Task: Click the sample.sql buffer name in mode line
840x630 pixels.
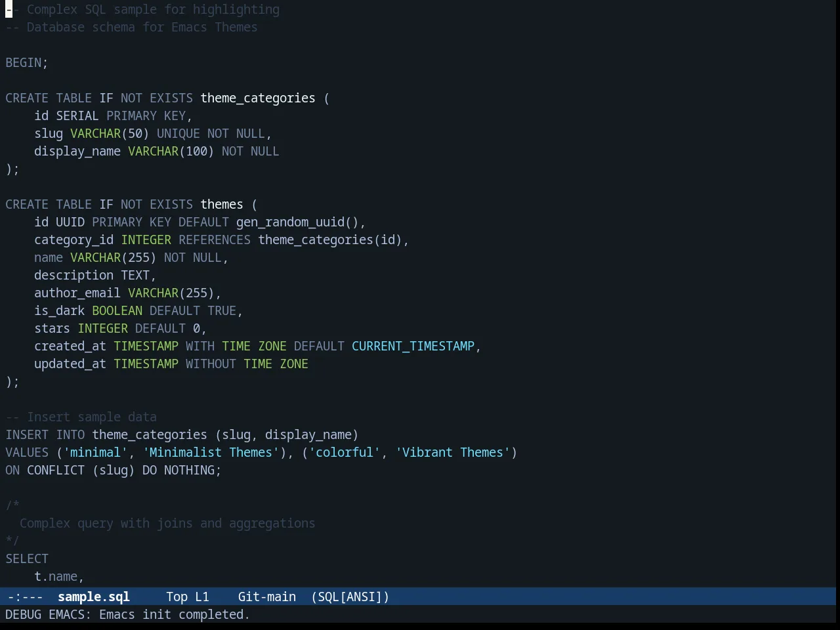Action: (x=94, y=597)
